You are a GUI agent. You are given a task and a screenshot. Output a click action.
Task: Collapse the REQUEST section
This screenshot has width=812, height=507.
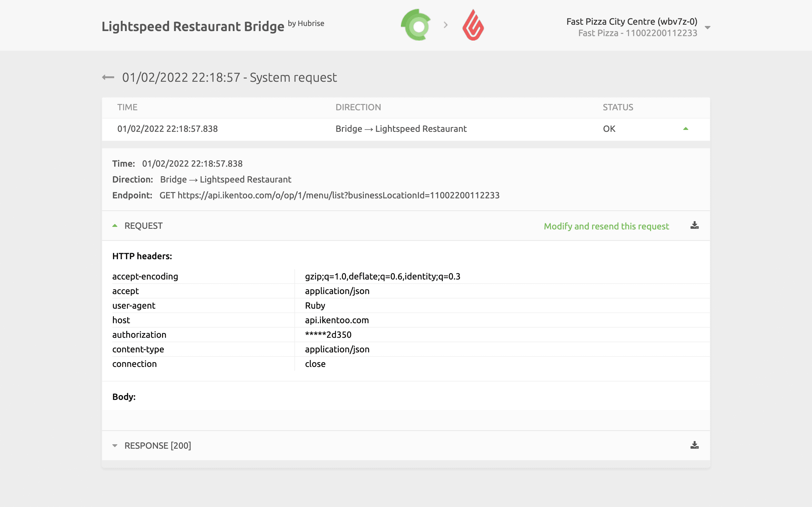[x=115, y=225]
